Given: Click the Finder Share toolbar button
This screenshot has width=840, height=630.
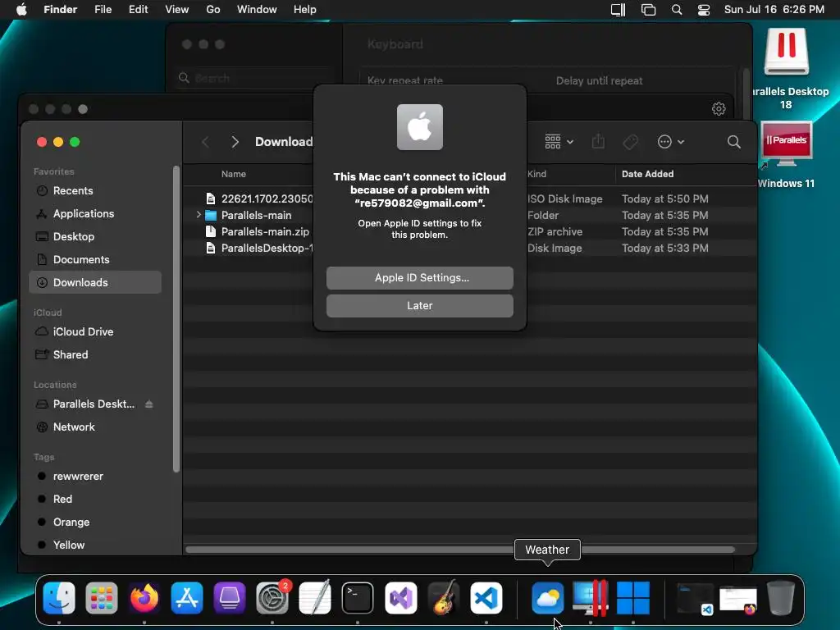Looking at the screenshot, I should pyautogui.click(x=598, y=142).
